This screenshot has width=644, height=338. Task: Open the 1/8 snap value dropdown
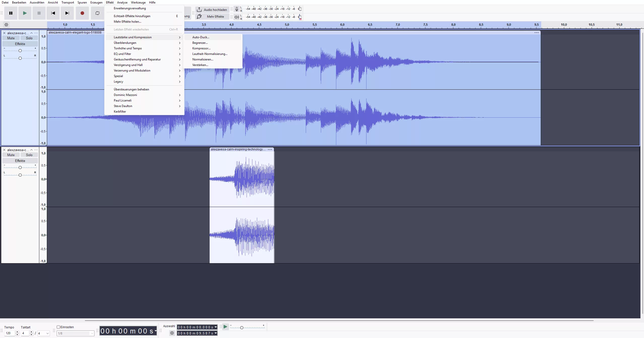pos(76,333)
